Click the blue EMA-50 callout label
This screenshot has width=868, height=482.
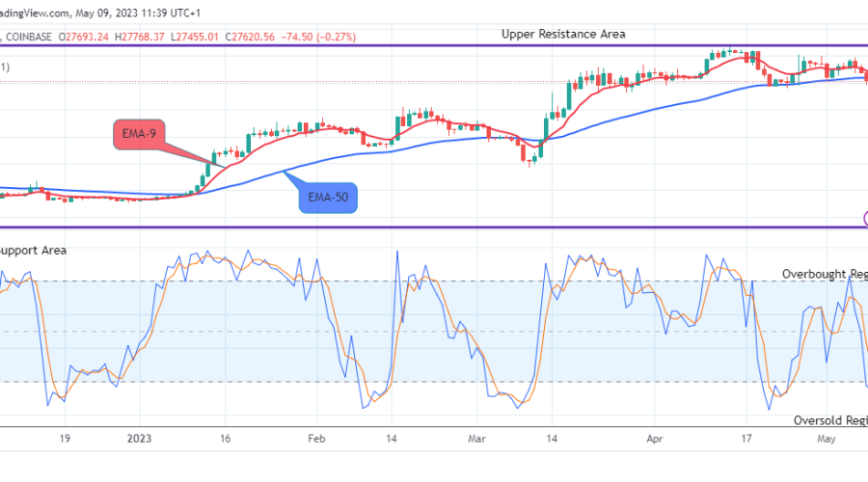[327, 198]
